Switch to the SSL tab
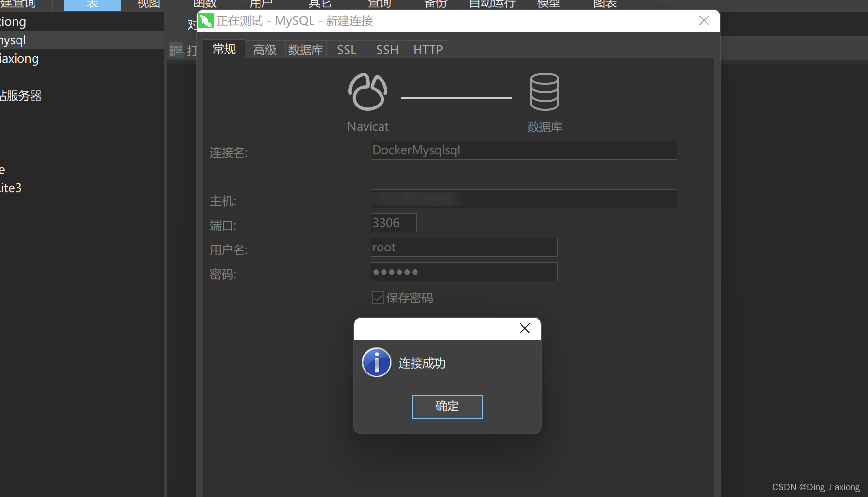This screenshot has width=868, height=497. click(x=347, y=50)
